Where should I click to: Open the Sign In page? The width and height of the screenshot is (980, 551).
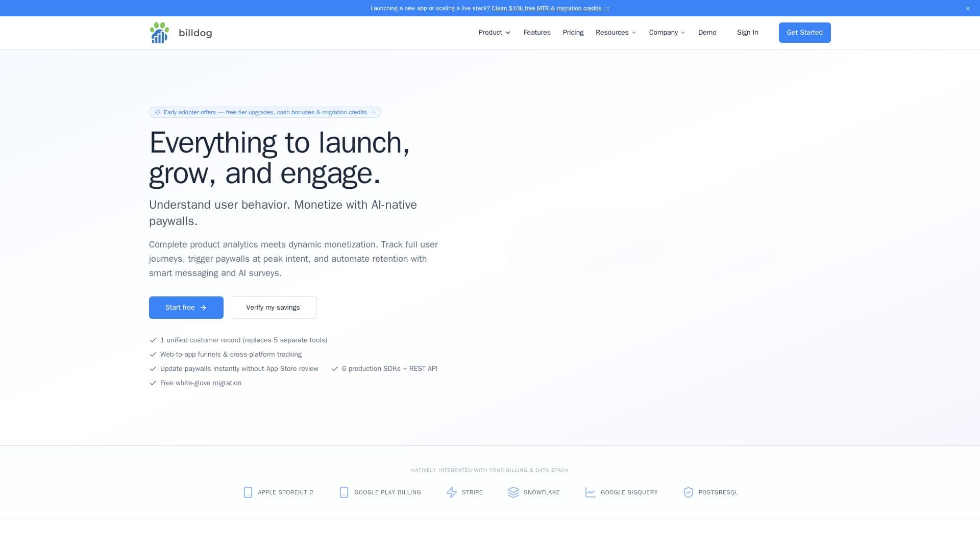tap(748, 33)
